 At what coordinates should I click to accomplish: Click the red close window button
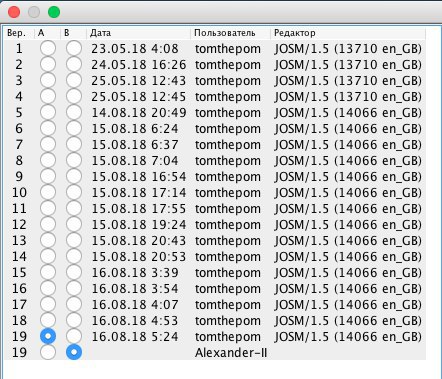tap(14, 12)
